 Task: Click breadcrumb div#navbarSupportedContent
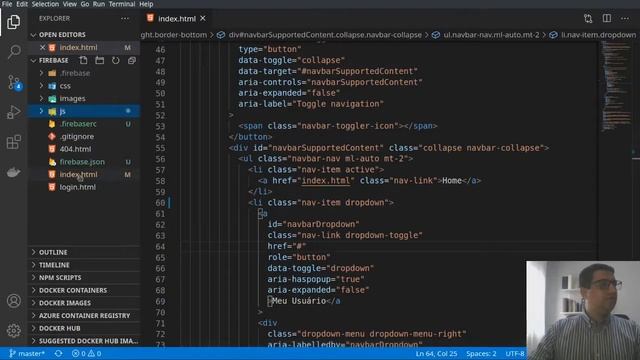(325, 35)
